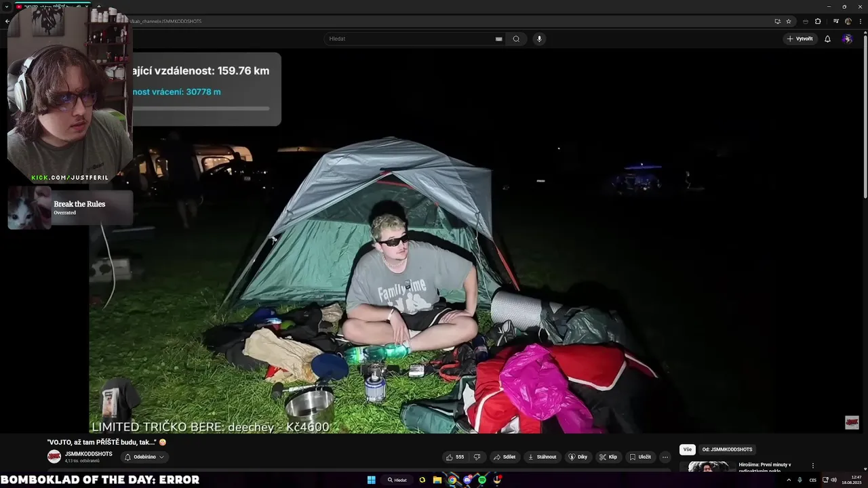Save video with Uložit button
Viewport: 868px width, 488px height.
pyautogui.click(x=640, y=457)
